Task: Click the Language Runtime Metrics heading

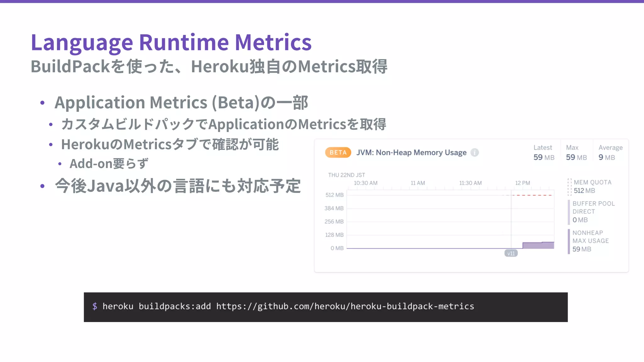Action: pyautogui.click(x=171, y=42)
